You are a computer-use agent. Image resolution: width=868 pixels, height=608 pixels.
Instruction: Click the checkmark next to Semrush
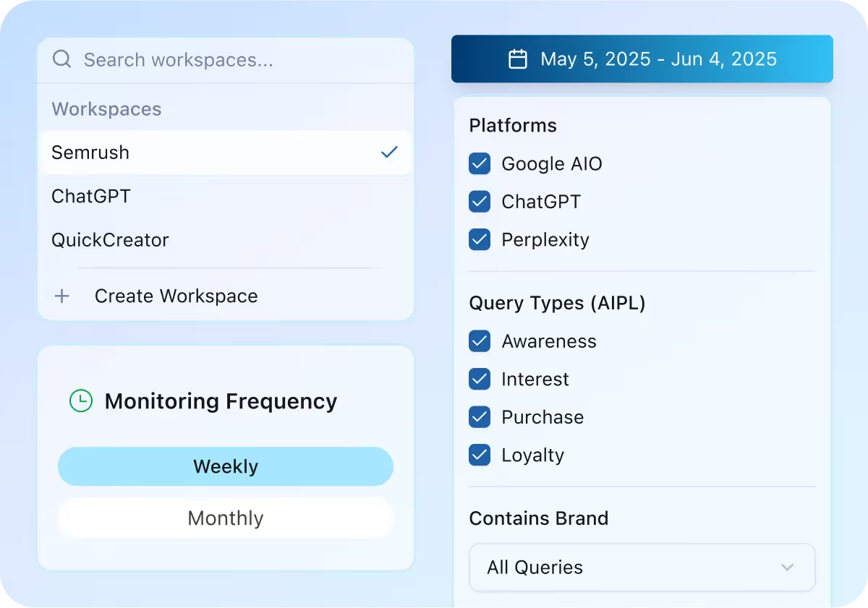389,153
